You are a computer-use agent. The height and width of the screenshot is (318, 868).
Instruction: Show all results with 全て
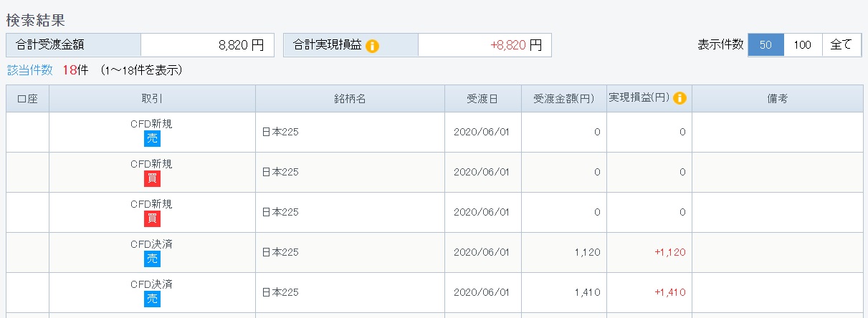coord(841,45)
